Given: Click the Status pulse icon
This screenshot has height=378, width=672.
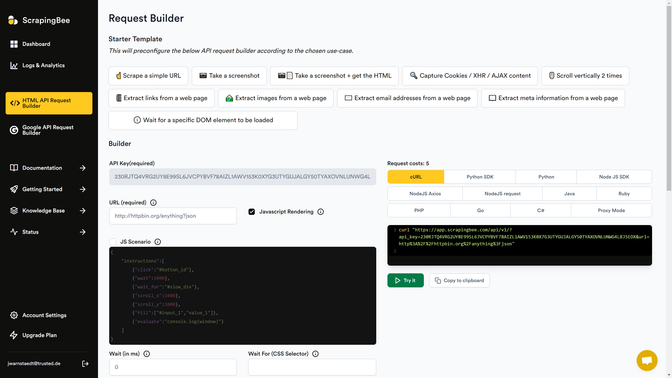Looking at the screenshot, I should 14,232.
